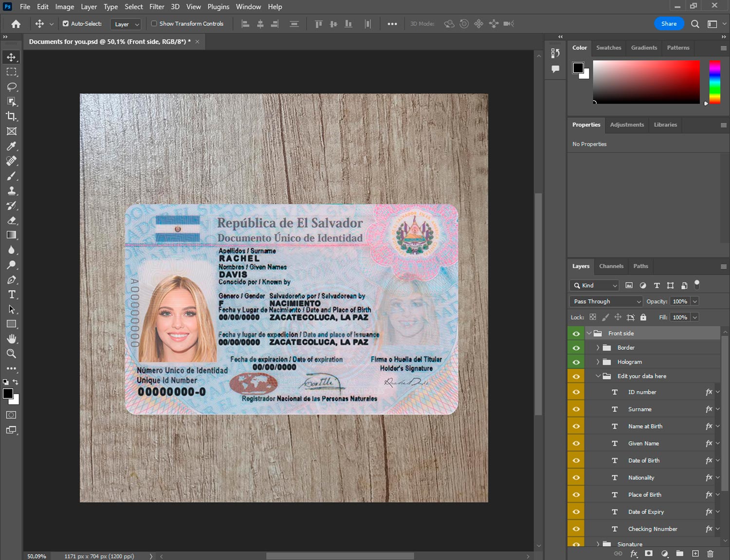
Task: Select the Brush tool
Action: (x=12, y=176)
